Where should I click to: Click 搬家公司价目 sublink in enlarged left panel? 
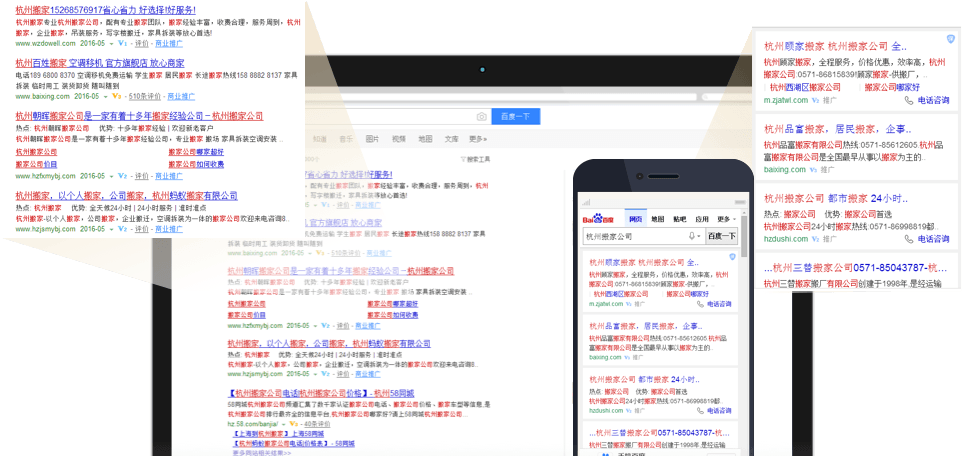coord(36,164)
